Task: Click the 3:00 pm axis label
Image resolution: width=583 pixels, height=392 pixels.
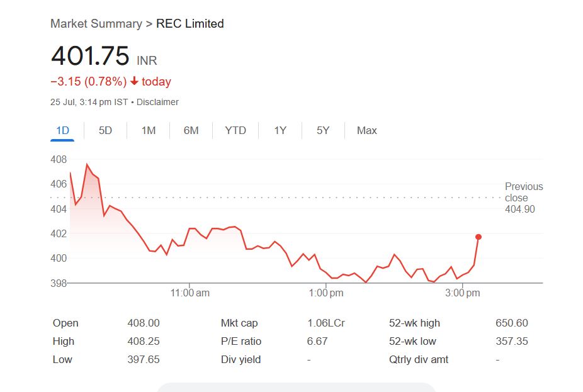Action: coord(463,293)
